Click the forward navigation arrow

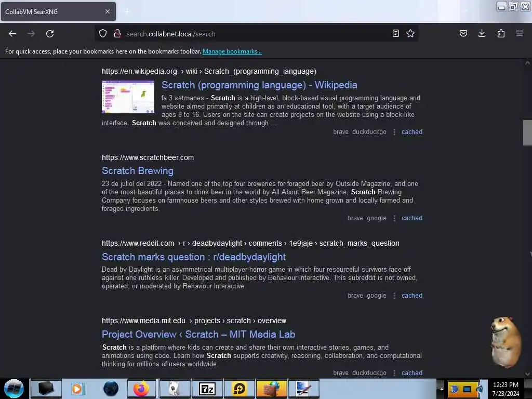pyautogui.click(x=31, y=34)
